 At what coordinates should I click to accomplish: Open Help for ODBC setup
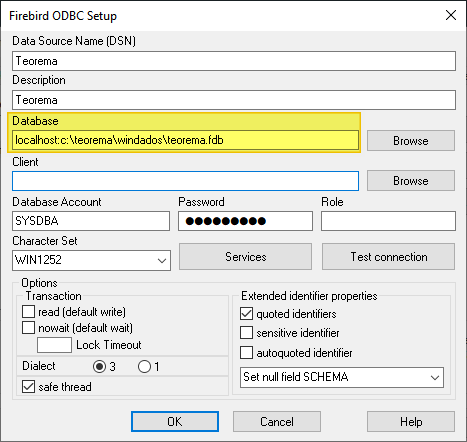point(411,422)
